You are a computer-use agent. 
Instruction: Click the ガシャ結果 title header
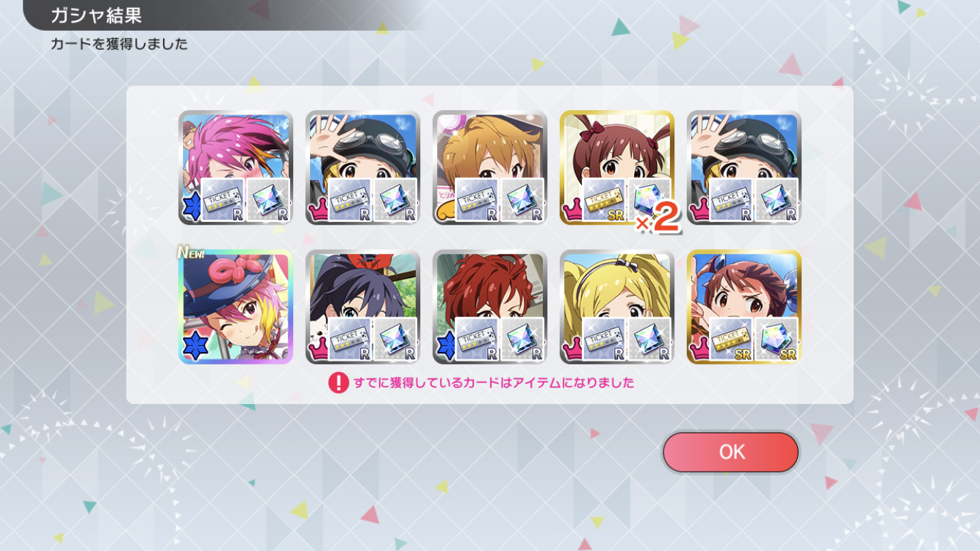96,15
